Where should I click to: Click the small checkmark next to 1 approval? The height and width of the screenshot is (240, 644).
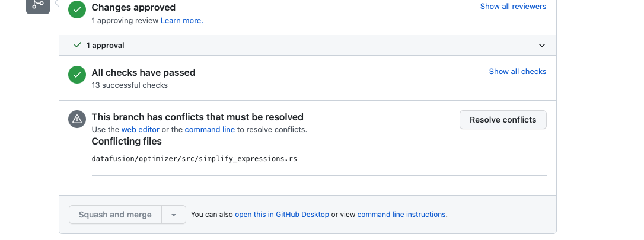coord(78,45)
